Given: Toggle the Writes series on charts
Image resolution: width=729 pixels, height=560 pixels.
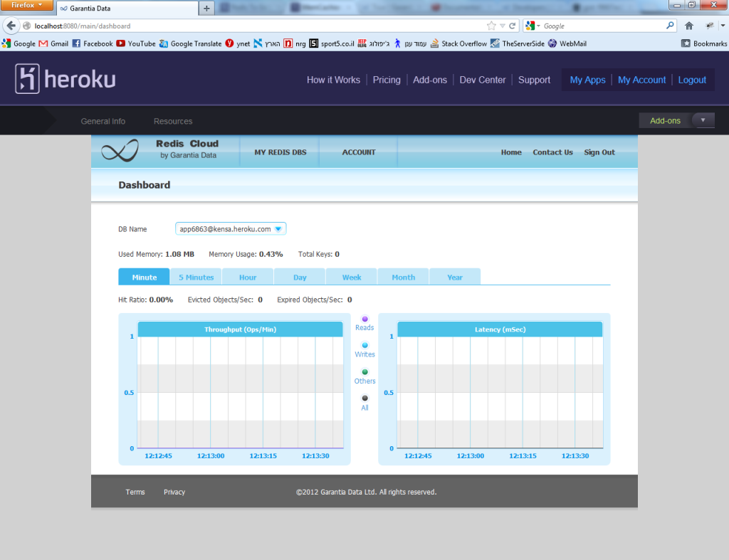Looking at the screenshot, I should (x=364, y=346).
